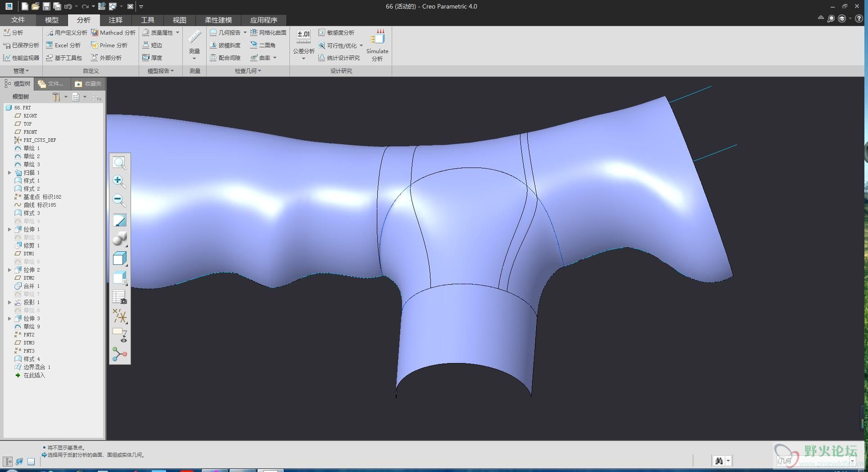Viewport: 868px width, 472px height.
Task: Toggle the navigator panel from status bar
Action: click(x=8, y=461)
